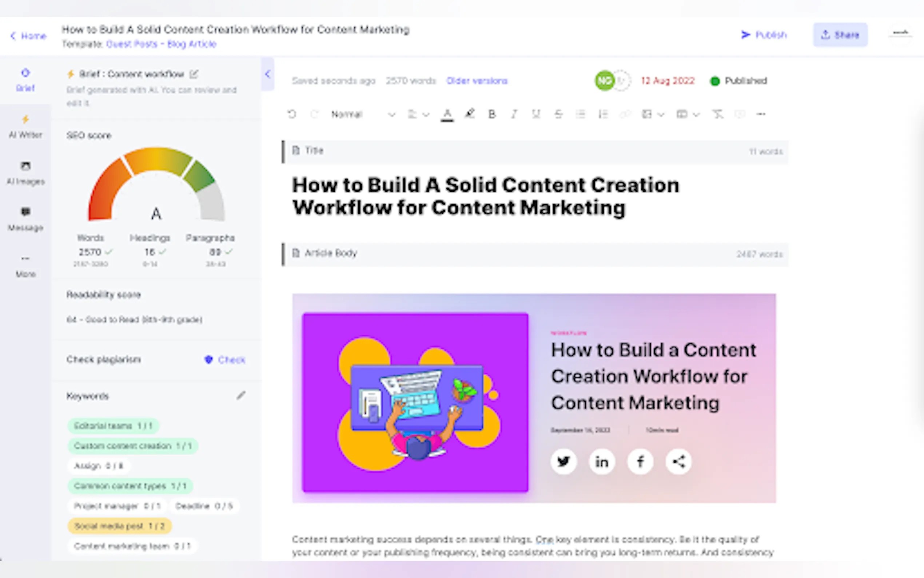Open the AI Images sidebar panel
Image resolution: width=924 pixels, height=578 pixels.
coord(25,173)
